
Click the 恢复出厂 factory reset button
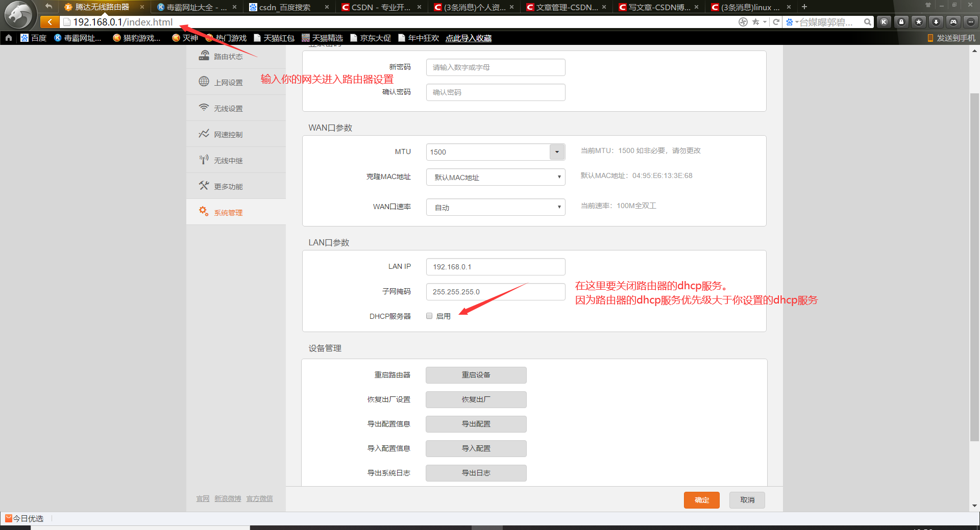tap(476, 399)
